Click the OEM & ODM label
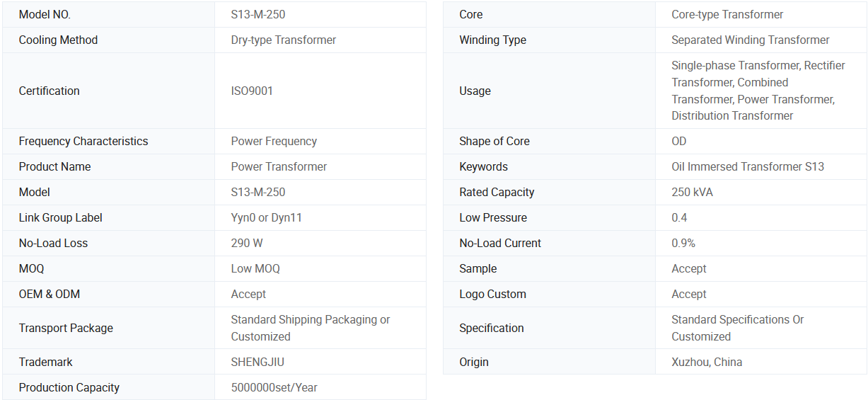Screen dimensions: 868x400 (x=49, y=294)
